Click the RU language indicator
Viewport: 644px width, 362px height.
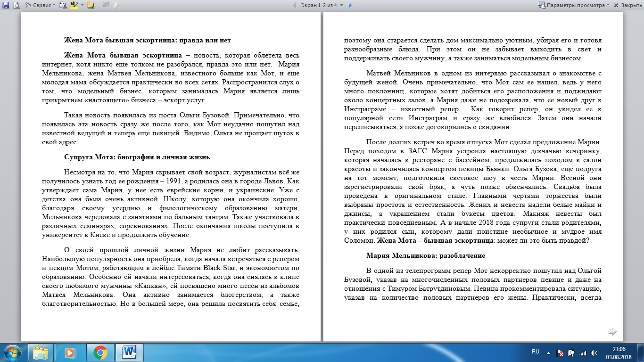(536, 352)
